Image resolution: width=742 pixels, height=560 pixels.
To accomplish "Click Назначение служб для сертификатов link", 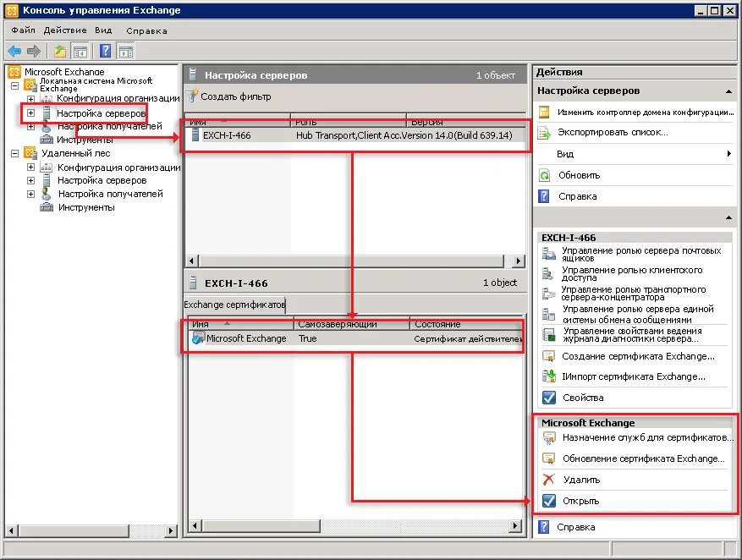I will 647,437.
